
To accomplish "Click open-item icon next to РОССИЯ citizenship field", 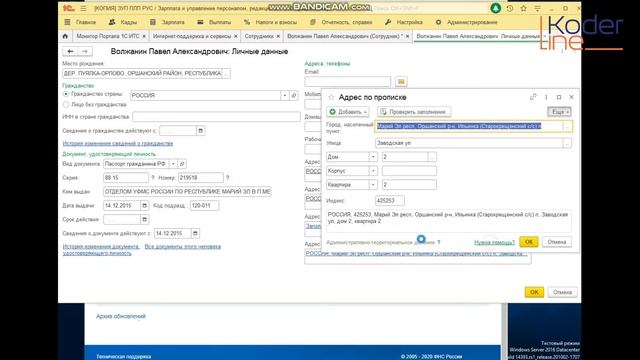I will click(x=293, y=96).
